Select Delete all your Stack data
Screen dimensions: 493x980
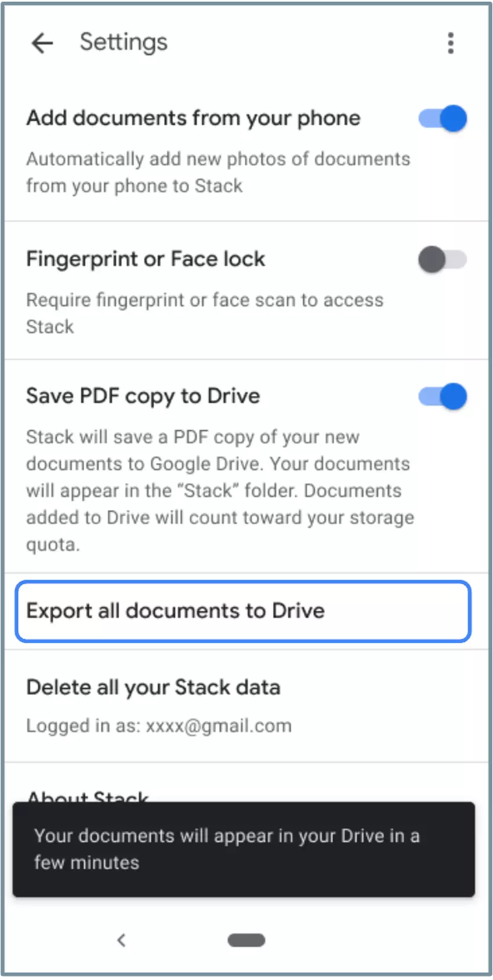tap(154, 688)
